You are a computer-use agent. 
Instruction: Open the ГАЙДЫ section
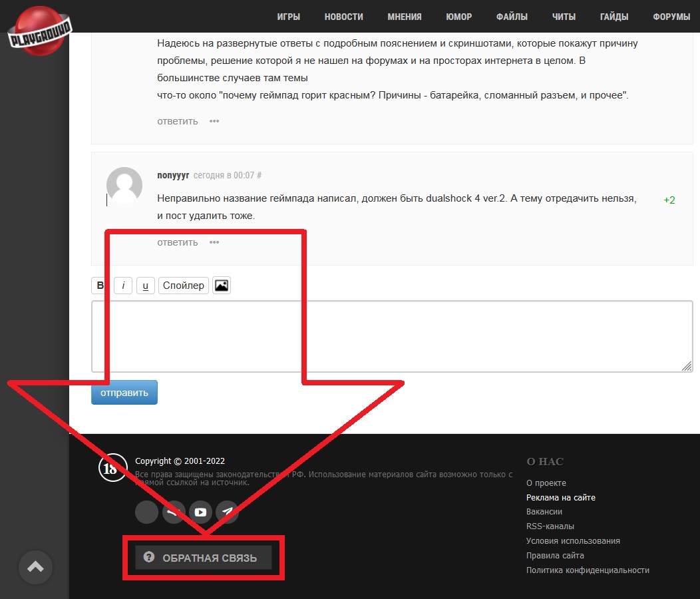(x=614, y=17)
